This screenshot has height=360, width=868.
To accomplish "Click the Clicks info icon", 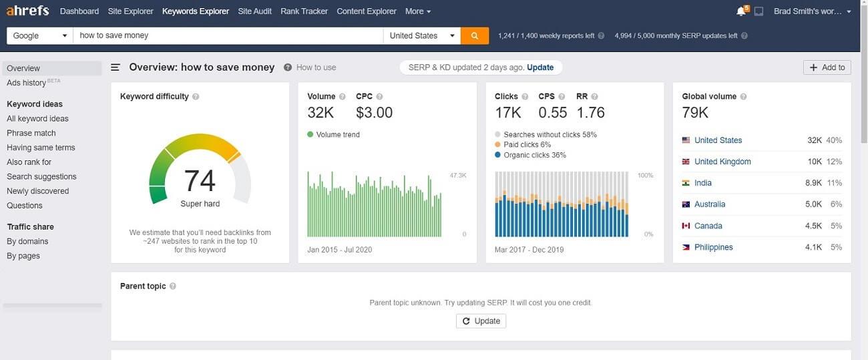I will 525,97.
